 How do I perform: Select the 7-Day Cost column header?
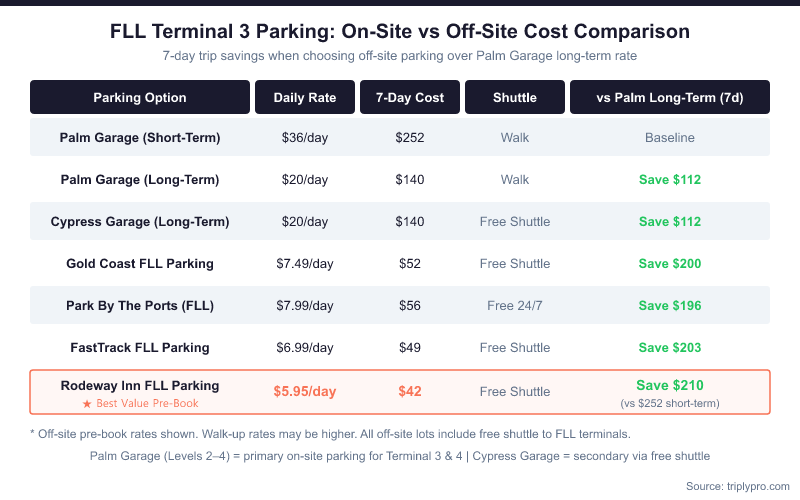coord(410,98)
